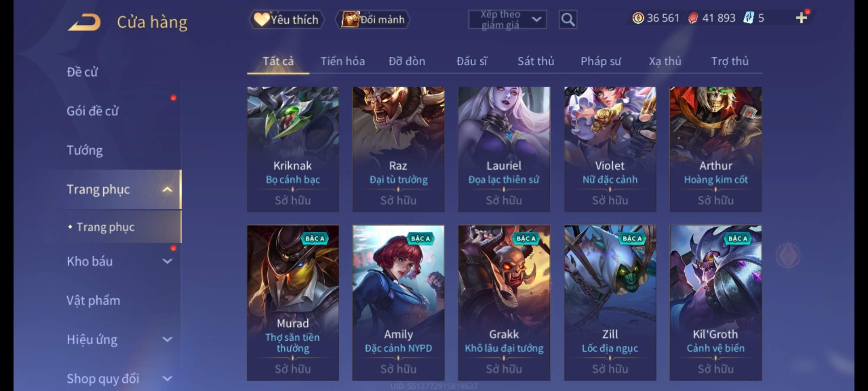Tap the blue voucher currency icon

[749, 18]
